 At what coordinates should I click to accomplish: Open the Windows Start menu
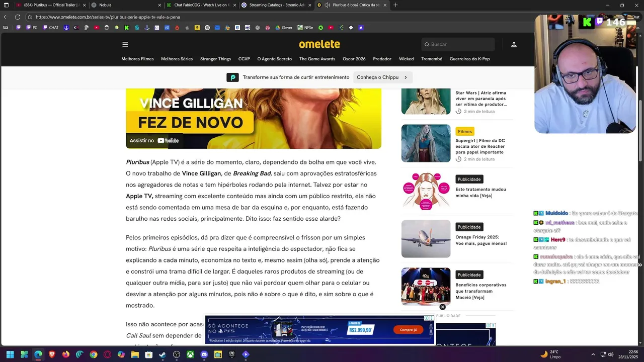click(10, 354)
